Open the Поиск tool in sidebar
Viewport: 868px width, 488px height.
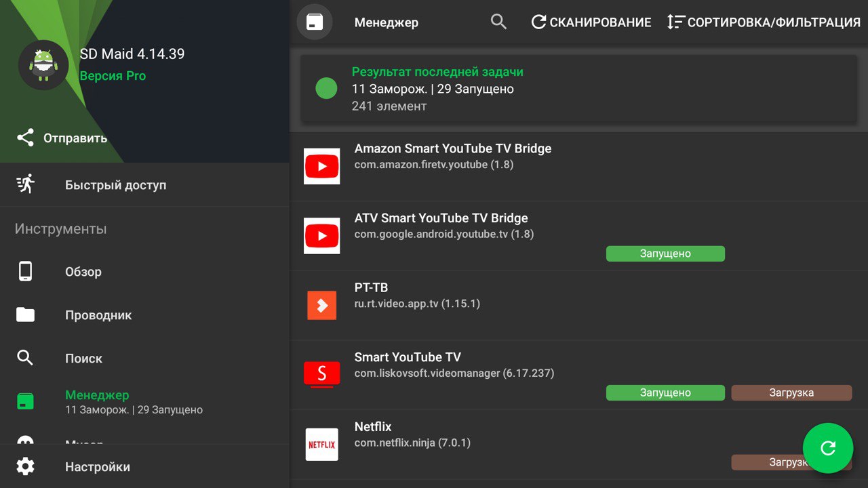coord(144,359)
